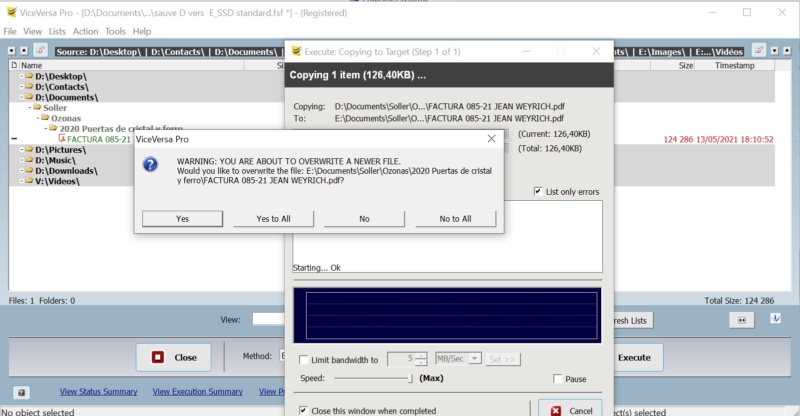Click the D:\Documents\ folder icon
Viewport: 800px width, 416px height.
tap(30, 97)
